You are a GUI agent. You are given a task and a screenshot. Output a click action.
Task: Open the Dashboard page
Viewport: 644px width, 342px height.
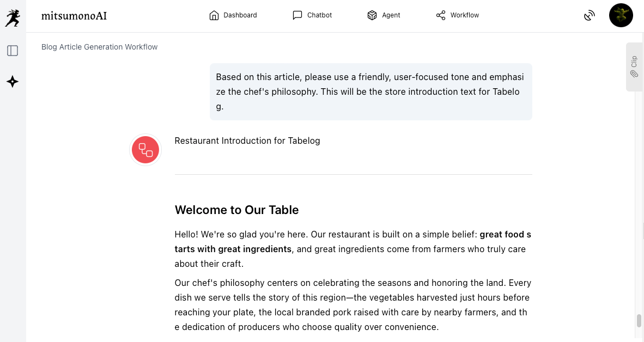(x=233, y=15)
